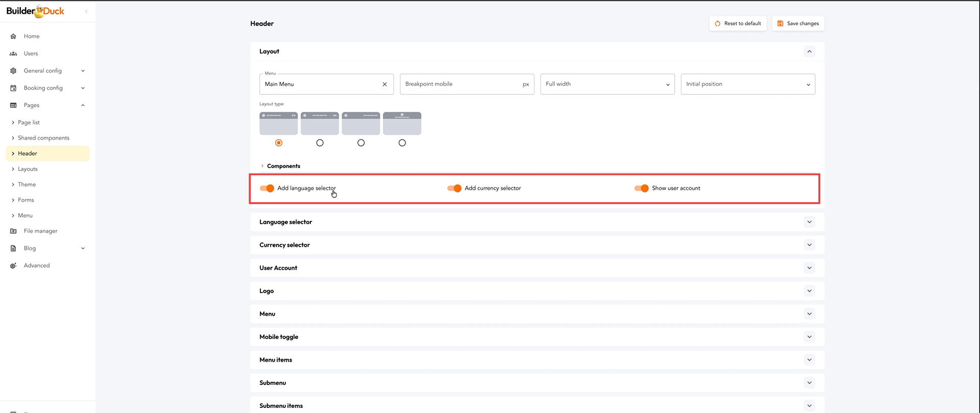The height and width of the screenshot is (413, 980).
Task: Click the Advanced settings icon
Action: click(x=13, y=266)
